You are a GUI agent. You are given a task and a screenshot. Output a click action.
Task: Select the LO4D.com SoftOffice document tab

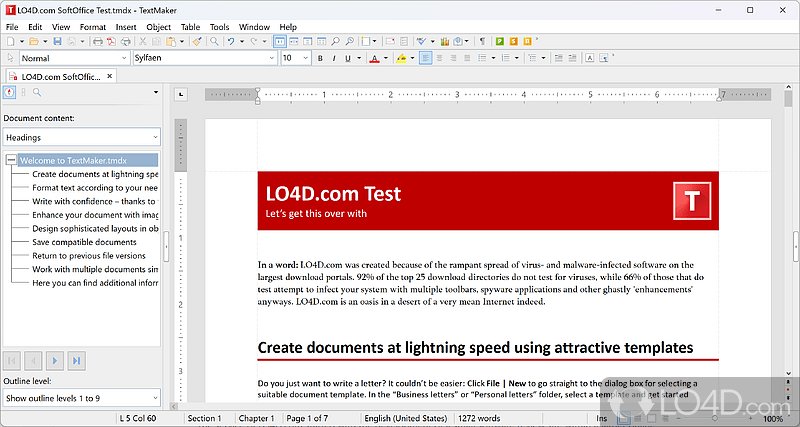tap(61, 77)
